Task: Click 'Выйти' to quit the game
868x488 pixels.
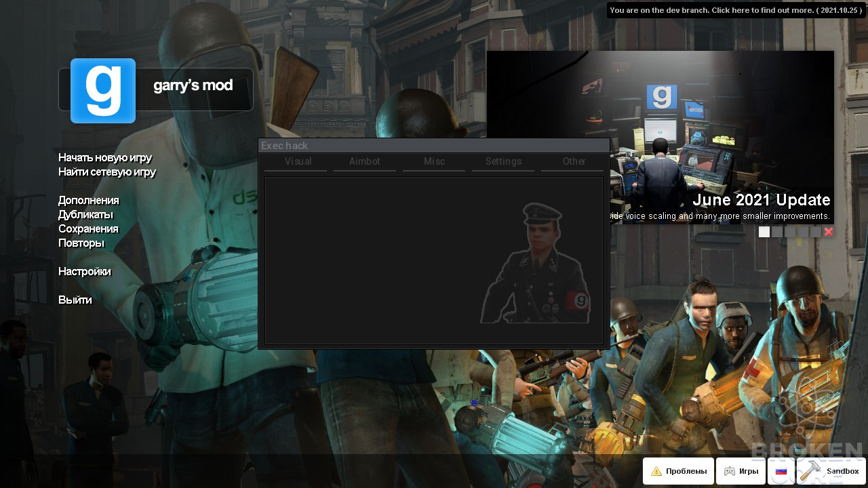Action: tap(75, 300)
